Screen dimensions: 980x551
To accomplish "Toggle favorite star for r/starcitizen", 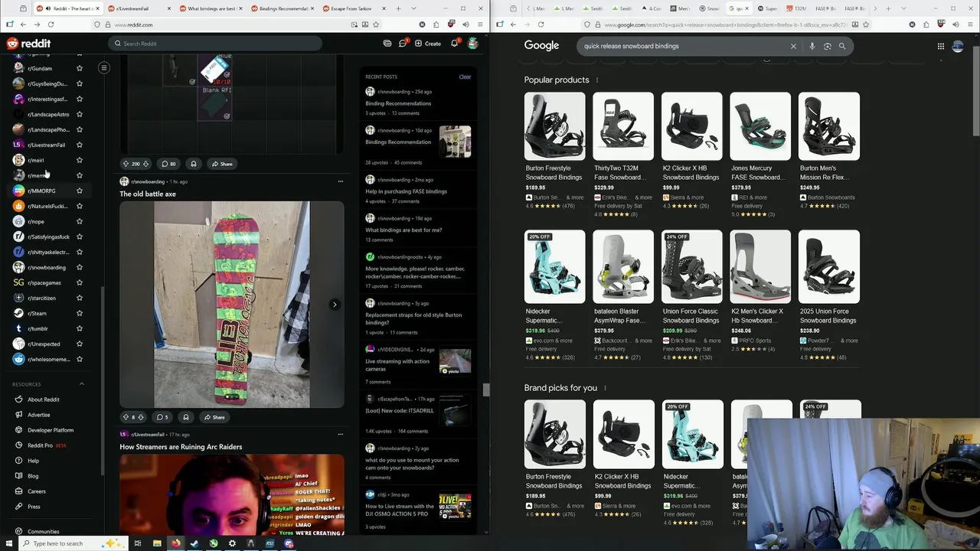I will coord(79,298).
